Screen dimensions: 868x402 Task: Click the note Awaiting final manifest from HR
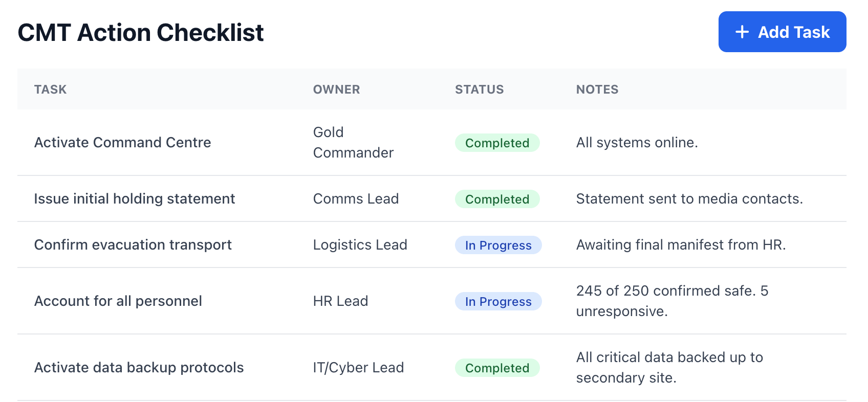point(681,244)
